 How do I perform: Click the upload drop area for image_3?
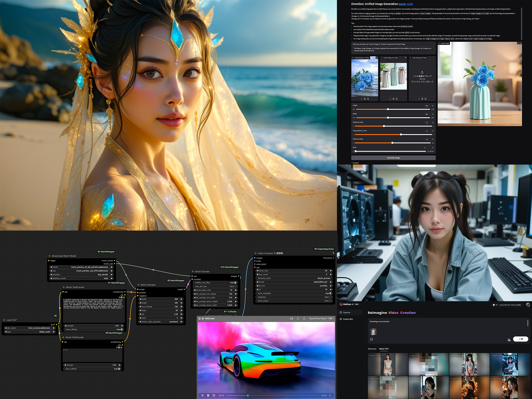pyautogui.click(x=422, y=77)
